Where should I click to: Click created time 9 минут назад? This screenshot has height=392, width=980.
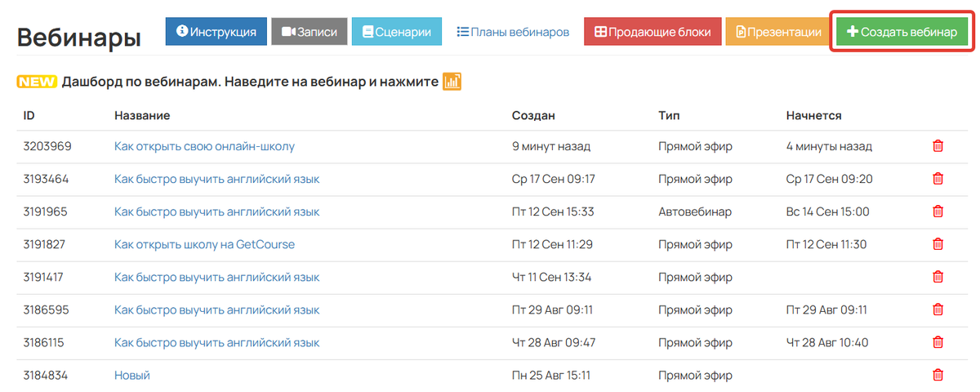551,146
